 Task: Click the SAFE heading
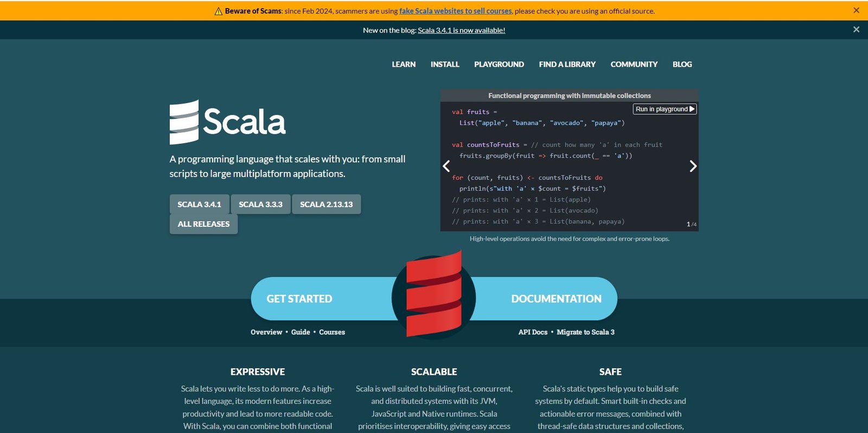tap(610, 372)
